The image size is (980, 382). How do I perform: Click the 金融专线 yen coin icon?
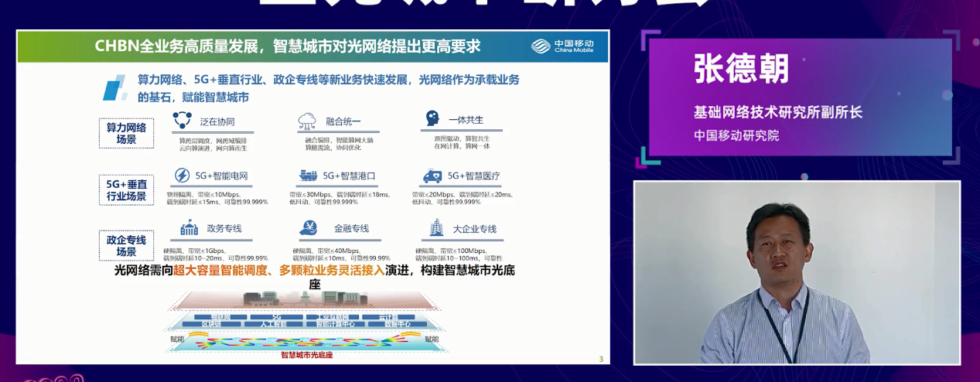coord(308,228)
